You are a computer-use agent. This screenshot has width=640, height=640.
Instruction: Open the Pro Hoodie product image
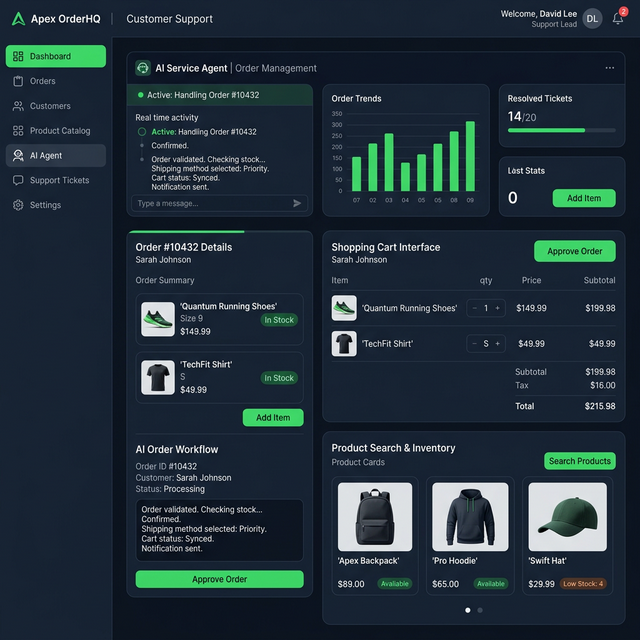coord(470,517)
